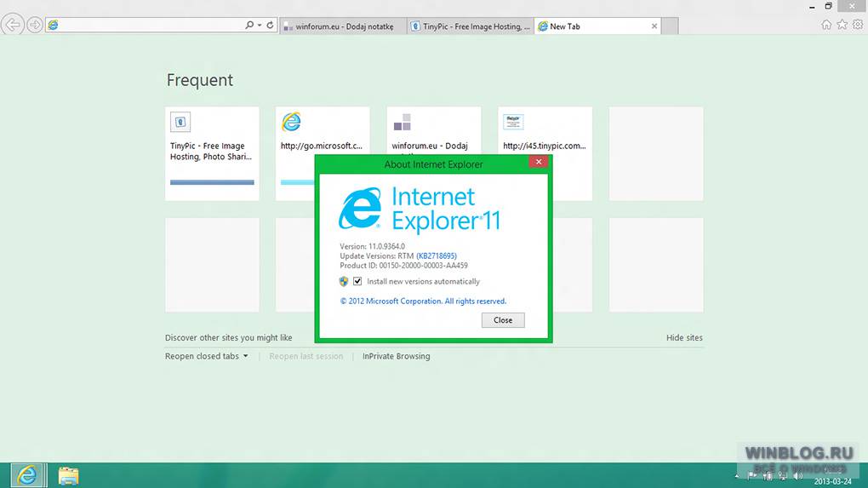Close the New Tab tab
868x488 pixels.
click(654, 26)
